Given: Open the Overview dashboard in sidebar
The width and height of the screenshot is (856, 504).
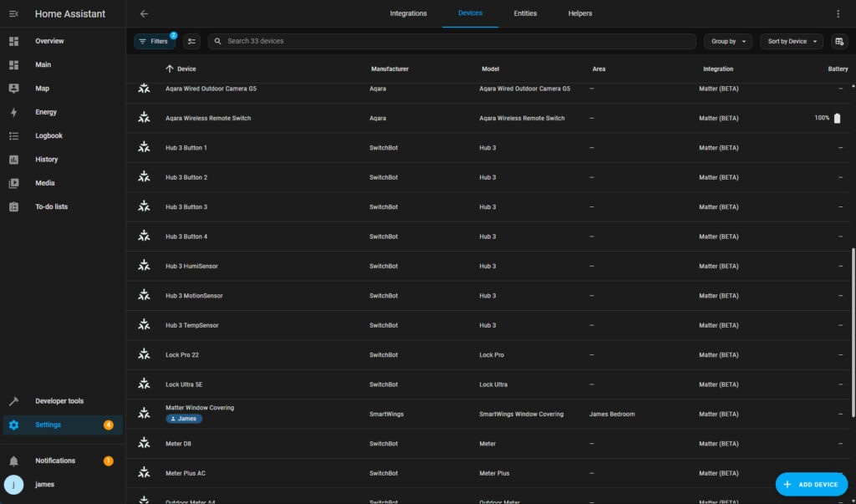Looking at the screenshot, I should pyautogui.click(x=49, y=41).
